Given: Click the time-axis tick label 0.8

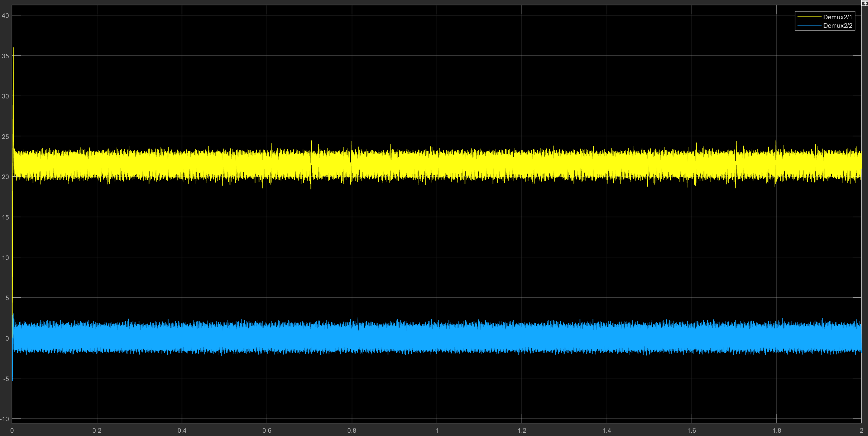Looking at the screenshot, I should (x=352, y=430).
